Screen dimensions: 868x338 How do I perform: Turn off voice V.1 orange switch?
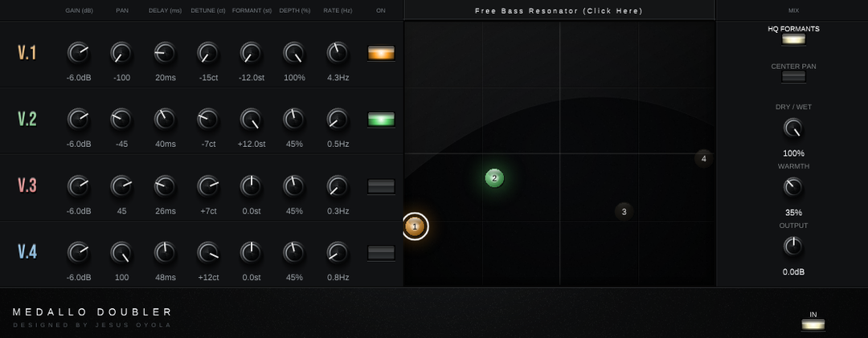click(x=382, y=53)
